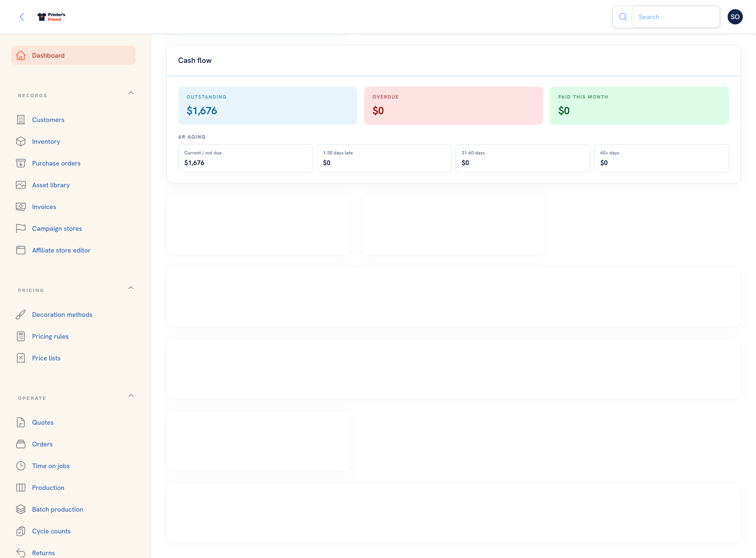Click the Orders stack icon

21,444
